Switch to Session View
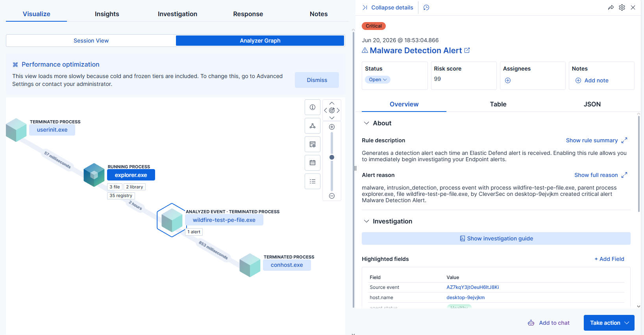The height and width of the screenshot is (335, 644). (91, 41)
